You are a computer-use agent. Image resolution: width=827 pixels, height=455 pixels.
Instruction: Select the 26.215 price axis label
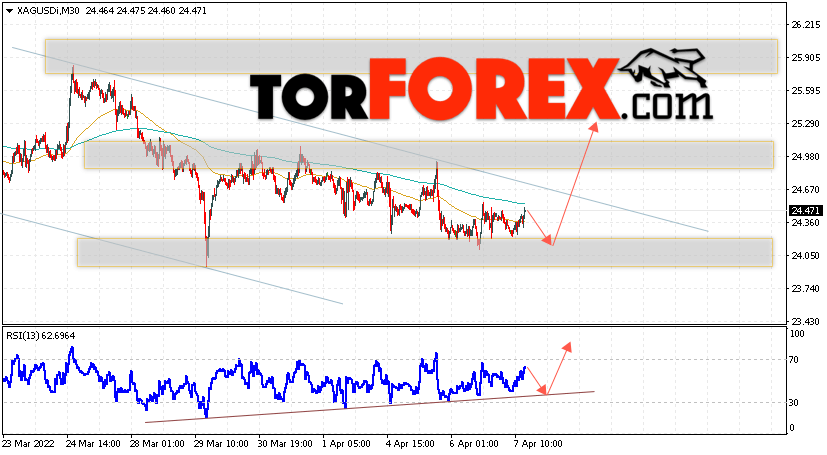coord(805,24)
